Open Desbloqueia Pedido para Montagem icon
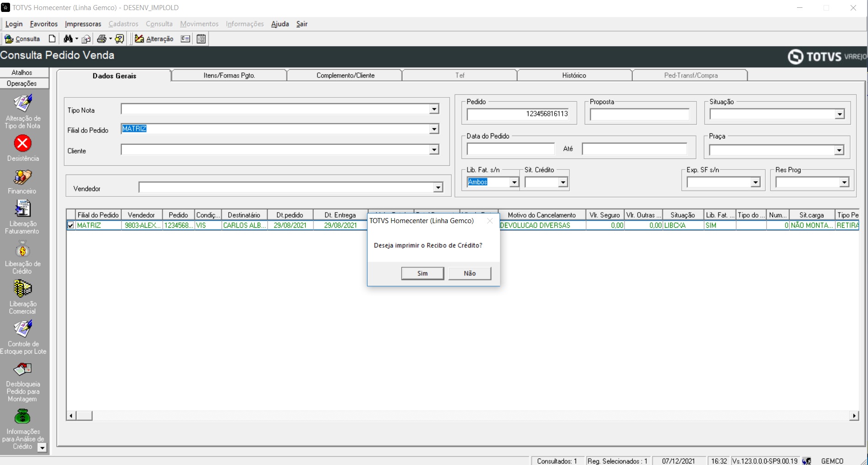This screenshot has width=868, height=465. pyautogui.click(x=22, y=369)
